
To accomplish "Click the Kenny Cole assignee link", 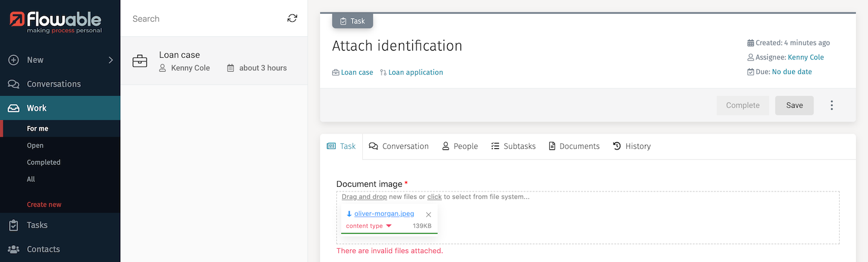I will (805, 57).
